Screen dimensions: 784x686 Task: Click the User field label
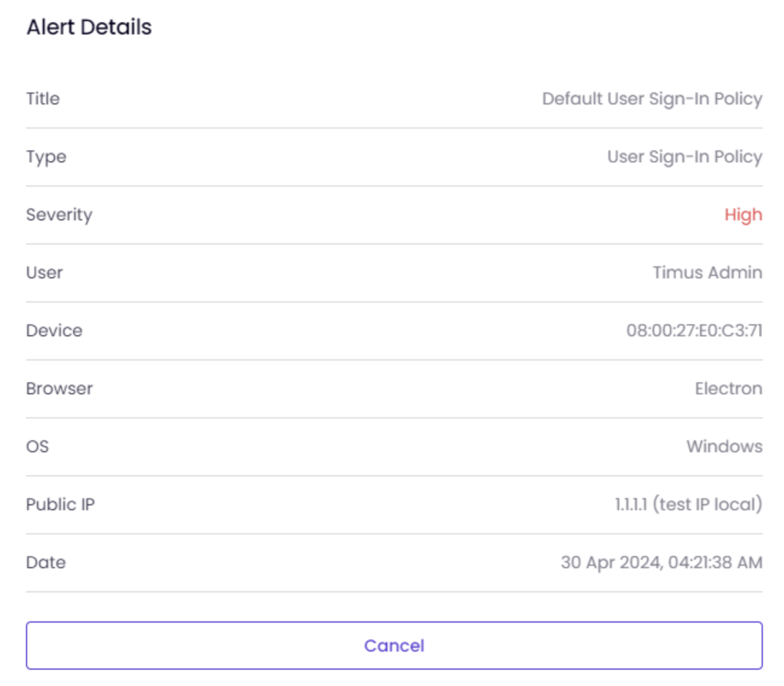[44, 272]
